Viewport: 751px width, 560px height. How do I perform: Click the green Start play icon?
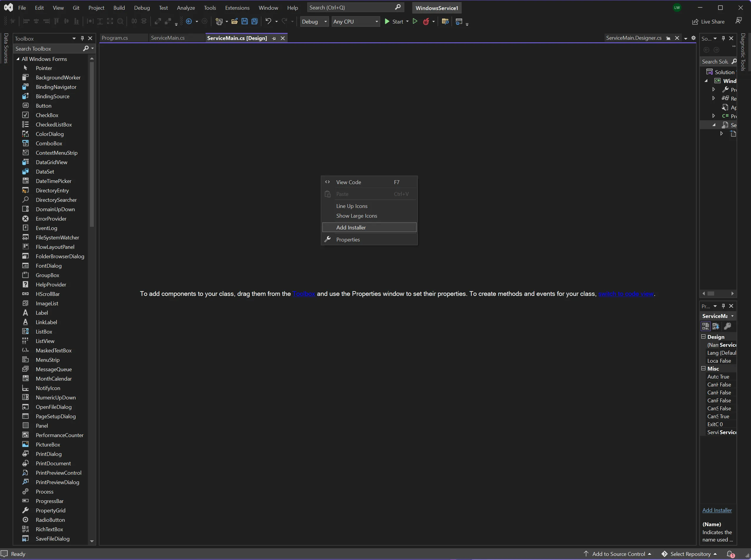387,21
